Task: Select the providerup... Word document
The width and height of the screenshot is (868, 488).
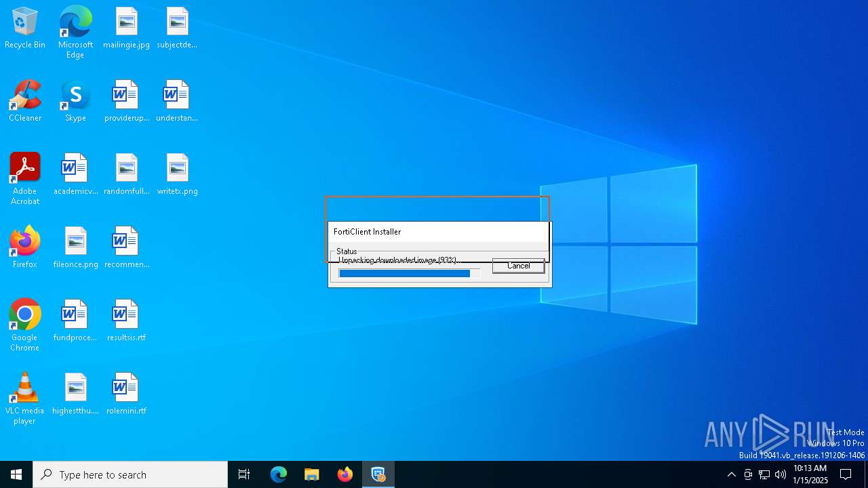Action: coord(126,102)
